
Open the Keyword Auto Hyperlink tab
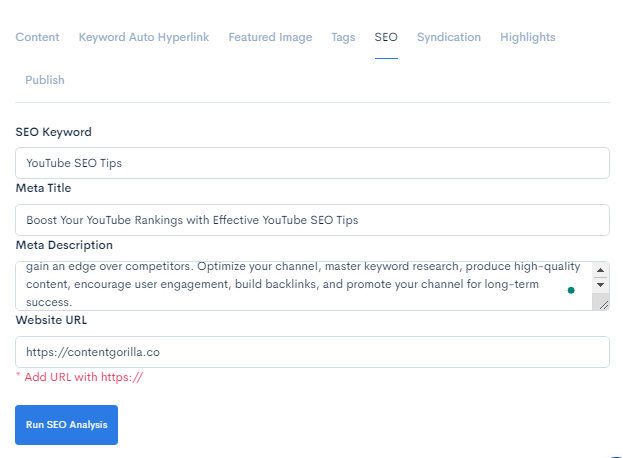click(144, 37)
